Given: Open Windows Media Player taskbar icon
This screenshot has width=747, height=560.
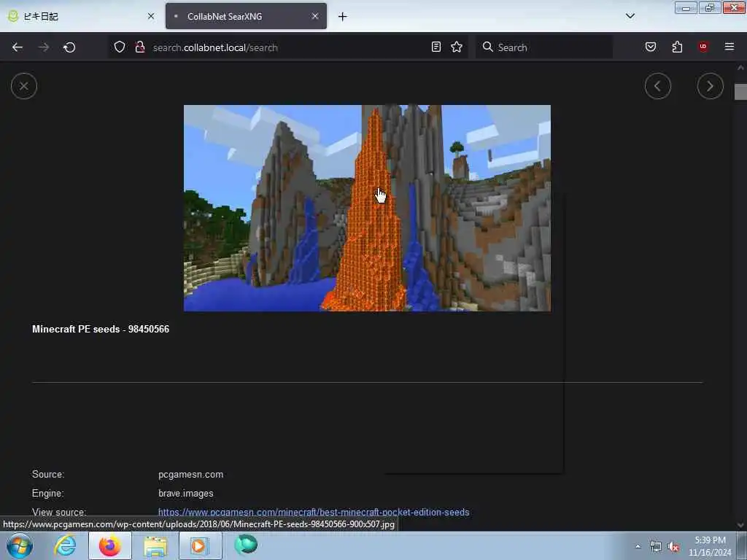Looking at the screenshot, I should [x=200, y=545].
